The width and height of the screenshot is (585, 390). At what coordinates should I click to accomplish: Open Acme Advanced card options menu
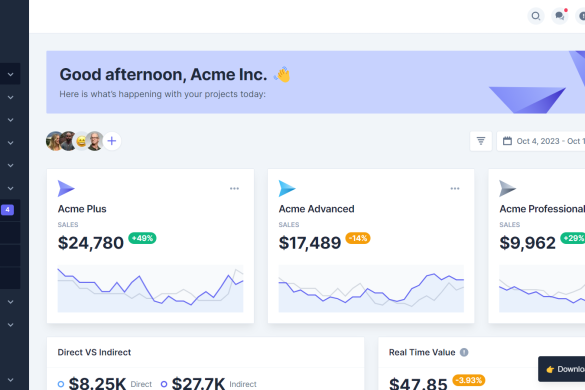click(x=455, y=188)
